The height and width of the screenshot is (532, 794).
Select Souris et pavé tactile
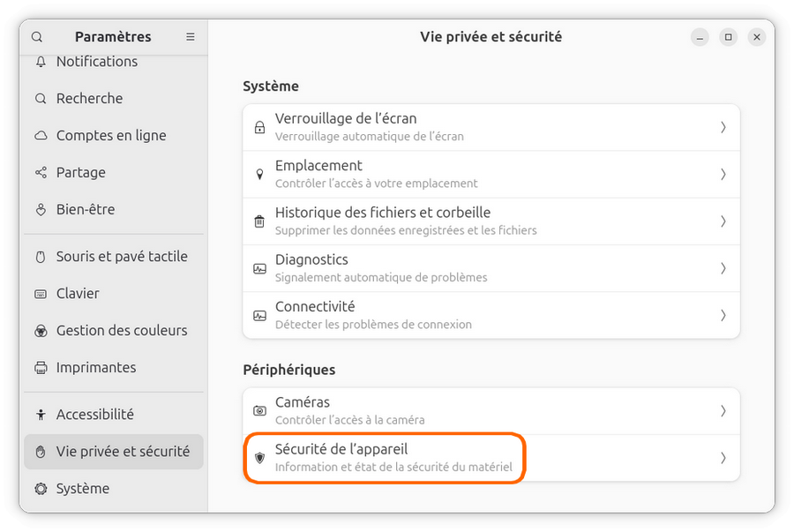[122, 257]
